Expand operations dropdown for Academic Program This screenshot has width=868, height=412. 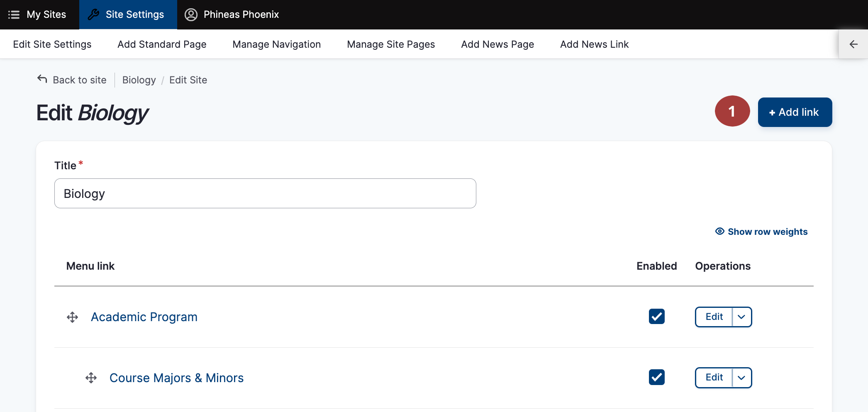pyautogui.click(x=742, y=317)
